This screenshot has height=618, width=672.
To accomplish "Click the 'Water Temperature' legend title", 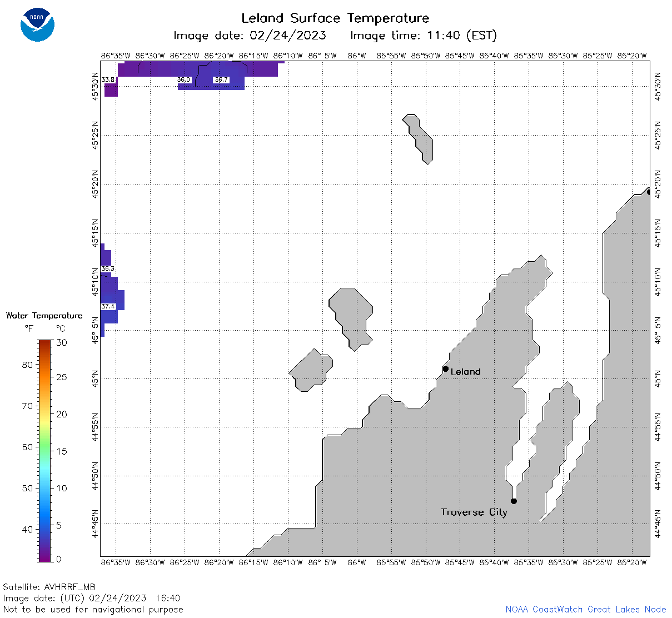I will tap(44, 316).
